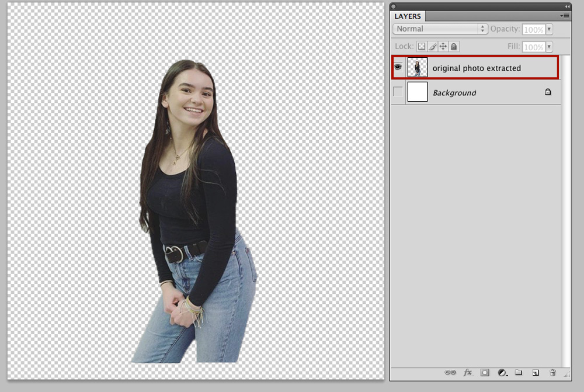Delete layer using trash icon

[552, 372]
